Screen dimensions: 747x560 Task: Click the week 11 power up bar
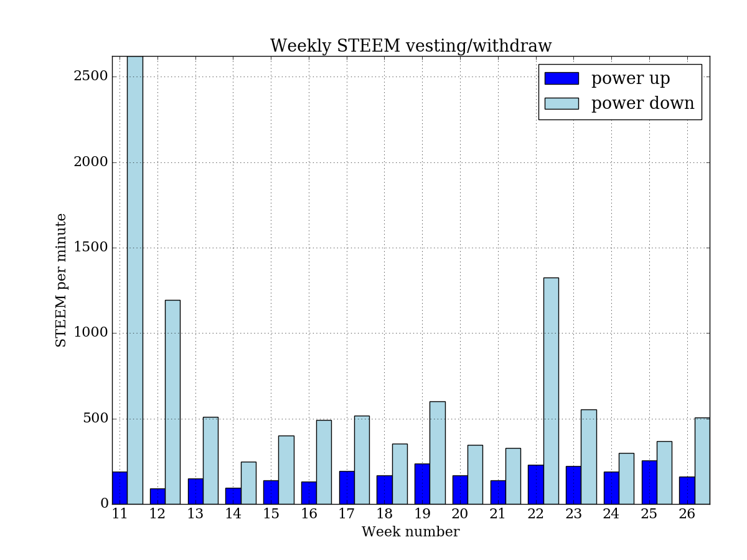120,488
